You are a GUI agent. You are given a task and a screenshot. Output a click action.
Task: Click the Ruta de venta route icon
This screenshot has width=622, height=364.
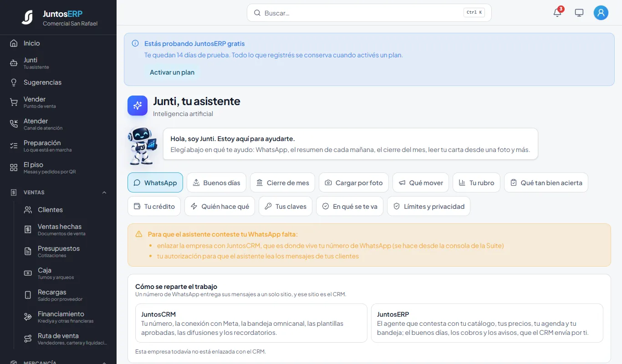tap(28, 339)
